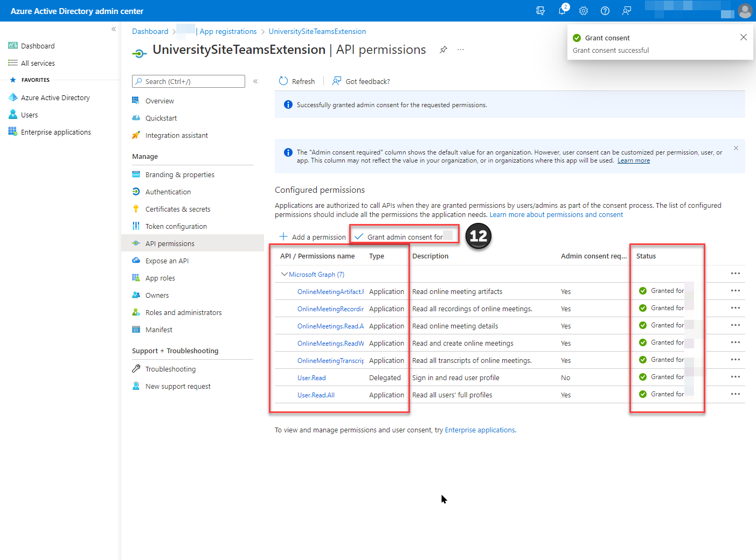
Task: Open ellipsis menu for OnlineMeetings.Read.All row
Action: pos(736,325)
